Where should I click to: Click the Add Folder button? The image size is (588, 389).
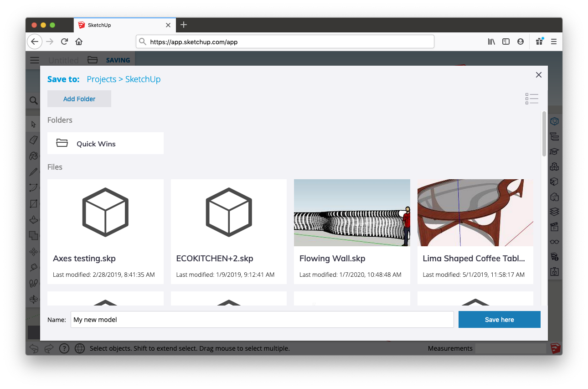[79, 99]
